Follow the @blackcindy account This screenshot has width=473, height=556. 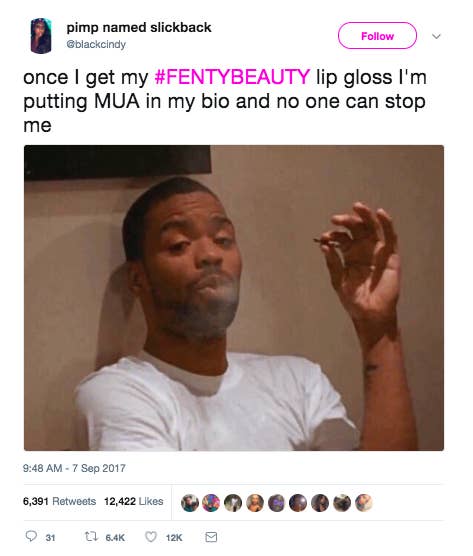[x=377, y=35]
